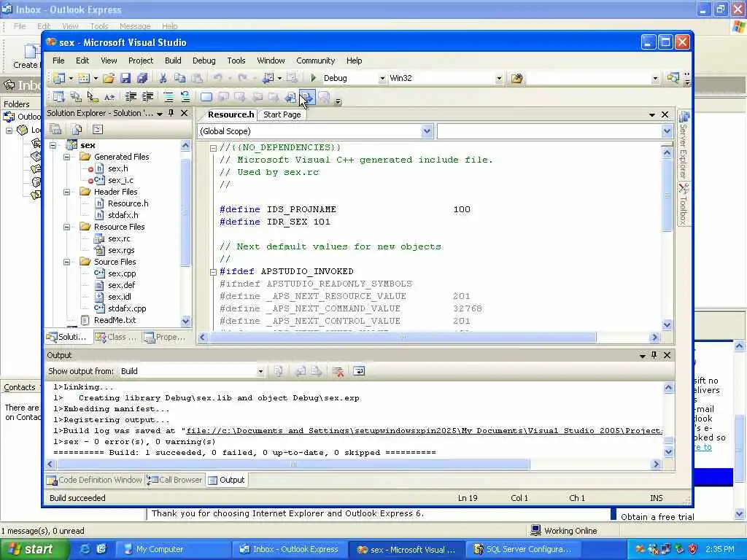Screen dimensions: 747x560
Task: Switch to the Call Browser tab
Action: [174, 480]
